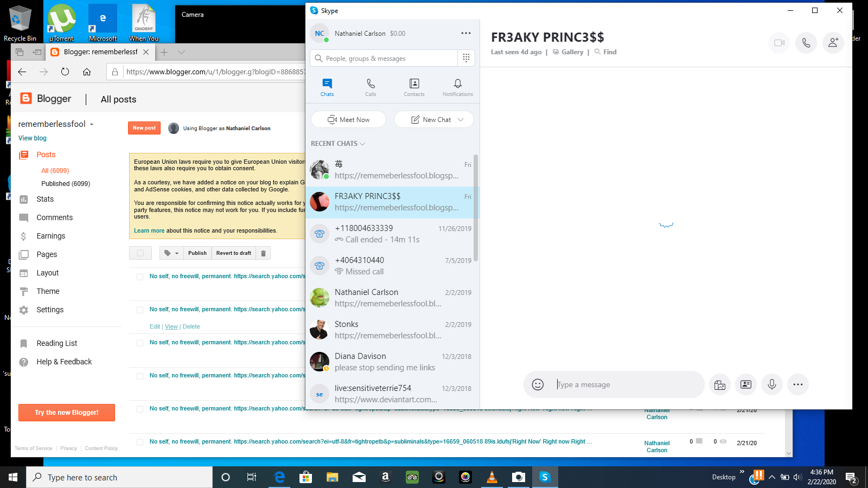The image size is (868, 488).
Task: Open Skype more options ellipsis near profile
Action: 466,33
